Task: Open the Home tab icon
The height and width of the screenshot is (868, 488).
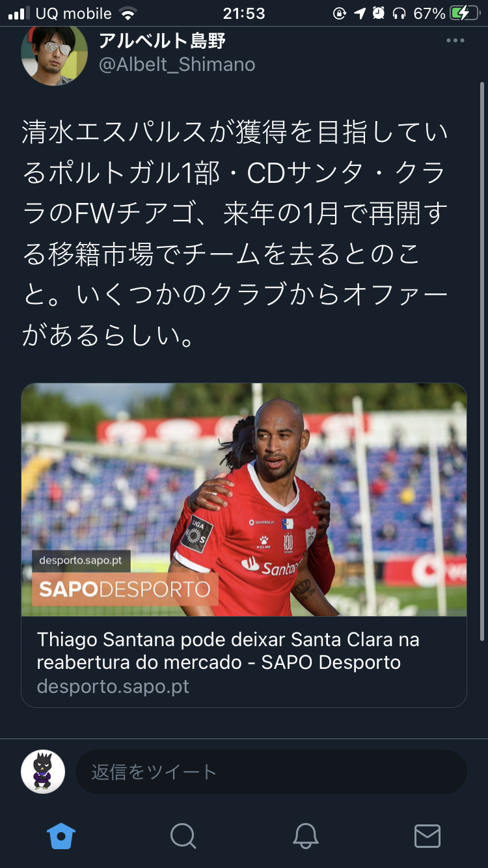Action: pos(61,835)
